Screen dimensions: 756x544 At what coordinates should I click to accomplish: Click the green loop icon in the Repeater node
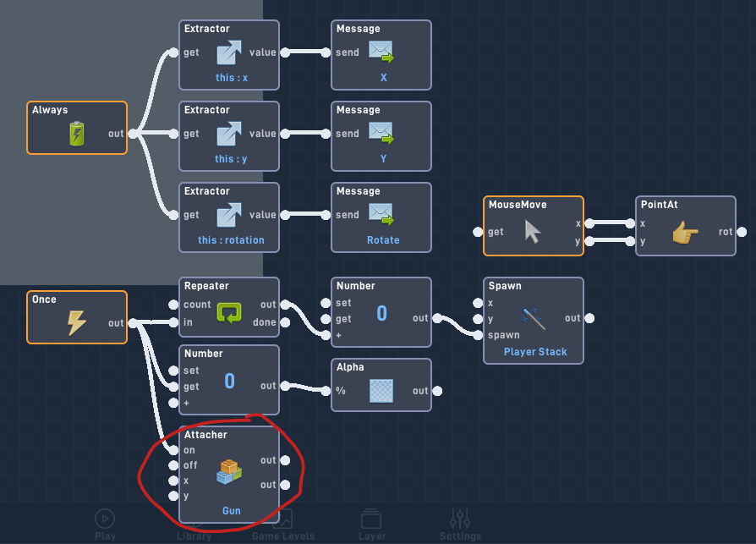click(x=229, y=311)
